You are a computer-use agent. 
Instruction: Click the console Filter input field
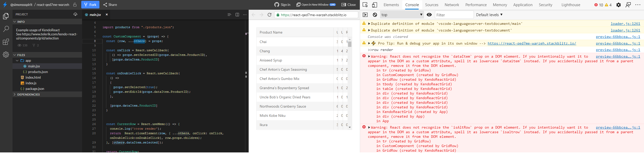[454, 15]
